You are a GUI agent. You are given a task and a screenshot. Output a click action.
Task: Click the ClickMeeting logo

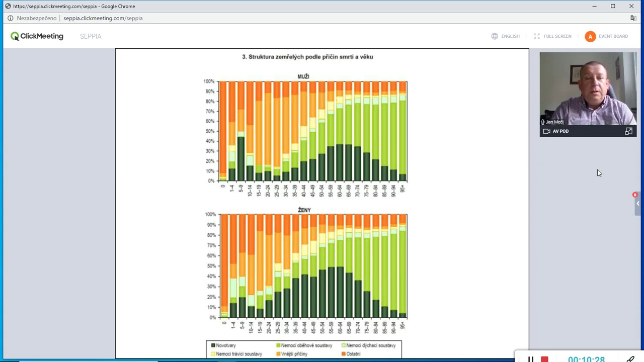point(37,36)
